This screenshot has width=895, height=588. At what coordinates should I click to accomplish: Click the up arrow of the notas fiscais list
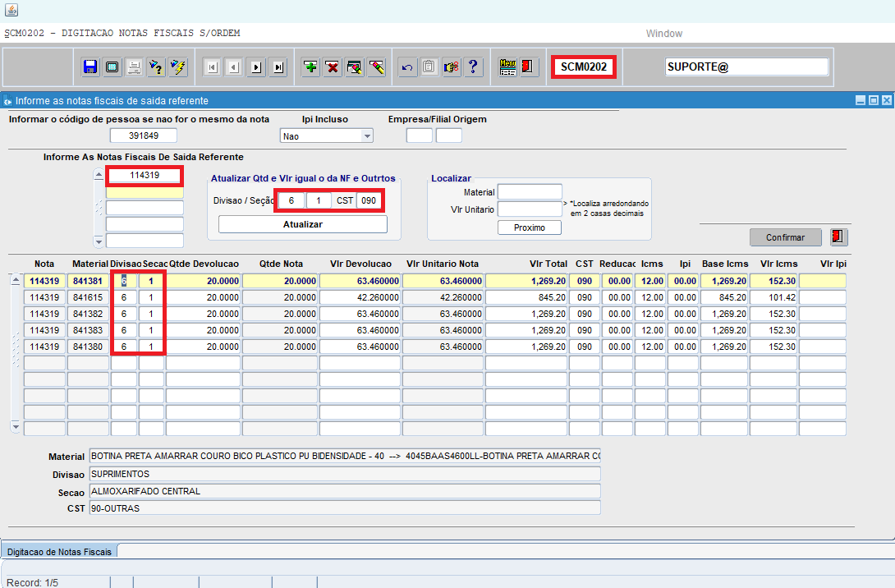point(99,175)
